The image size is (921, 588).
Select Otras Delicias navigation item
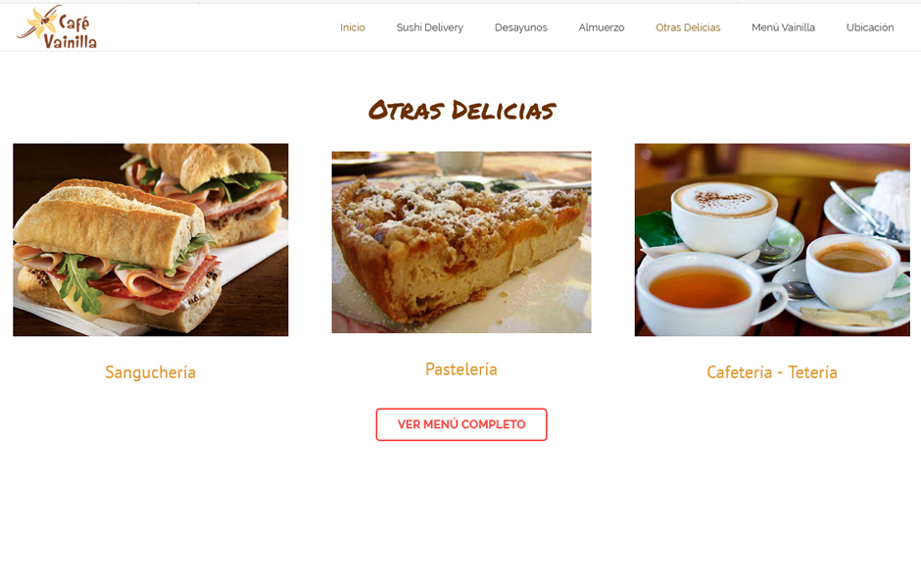coord(688,27)
